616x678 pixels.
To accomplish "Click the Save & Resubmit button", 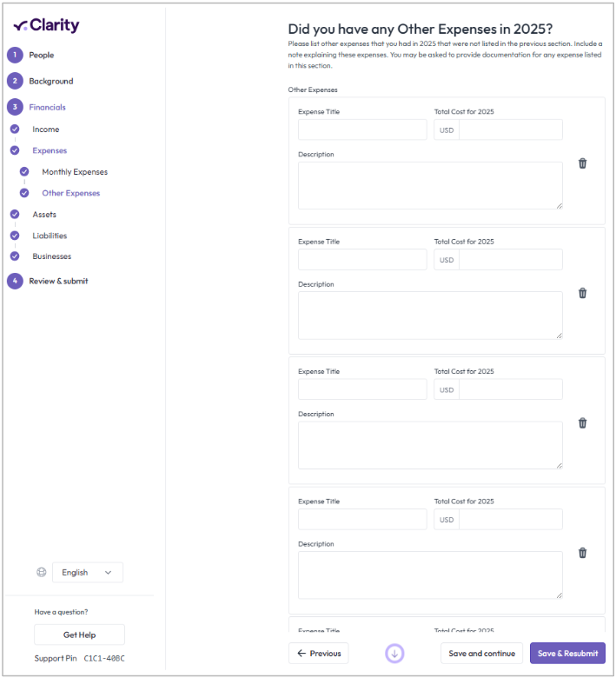I will point(567,654).
